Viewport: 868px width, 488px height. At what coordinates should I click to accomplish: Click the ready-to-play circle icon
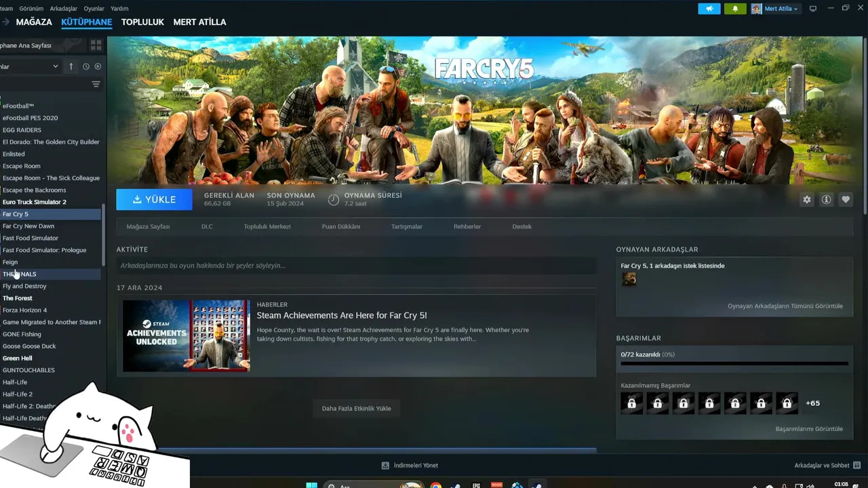tap(98, 66)
